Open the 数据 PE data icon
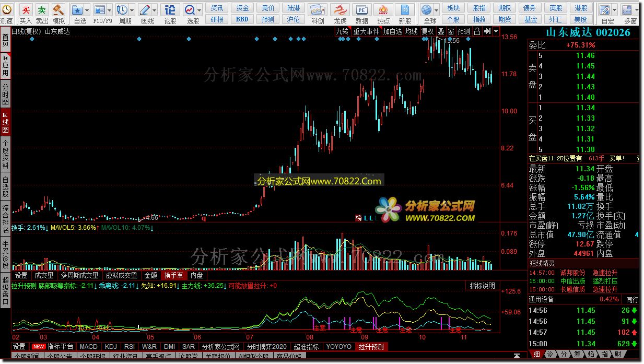 pos(361,10)
